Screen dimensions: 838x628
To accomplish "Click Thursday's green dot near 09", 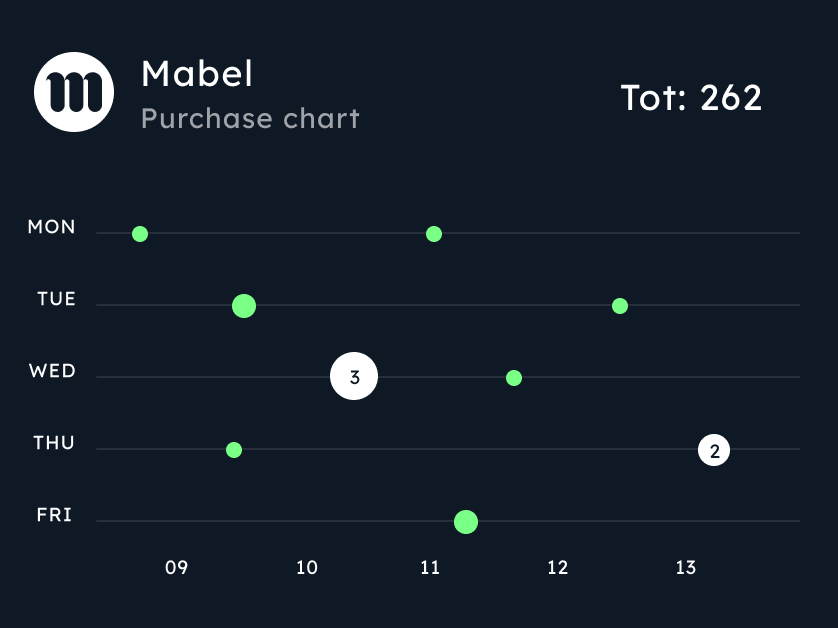I will point(234,450).
